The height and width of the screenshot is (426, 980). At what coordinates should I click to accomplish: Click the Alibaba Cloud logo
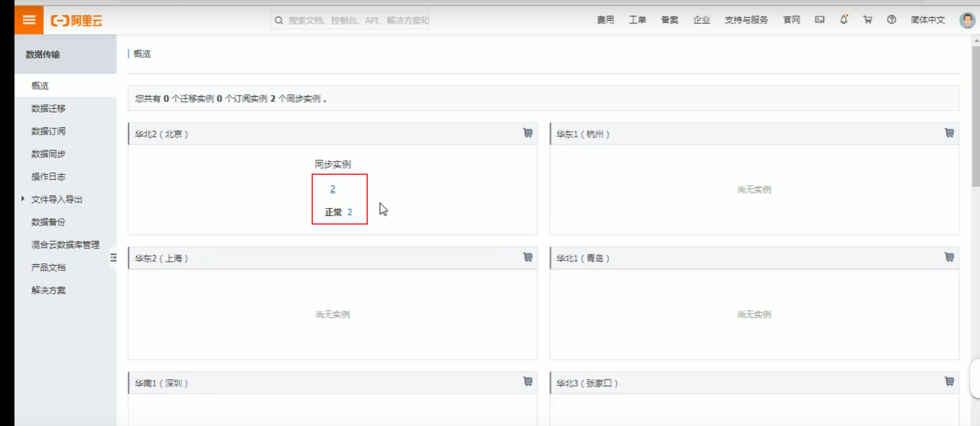pyautogui.click(x=77, y=21)
